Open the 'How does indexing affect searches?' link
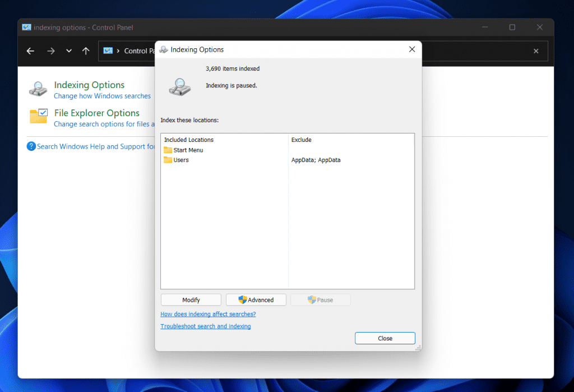Image resolution: width=574 pixels, height=392 pixels. click(208, 314)
